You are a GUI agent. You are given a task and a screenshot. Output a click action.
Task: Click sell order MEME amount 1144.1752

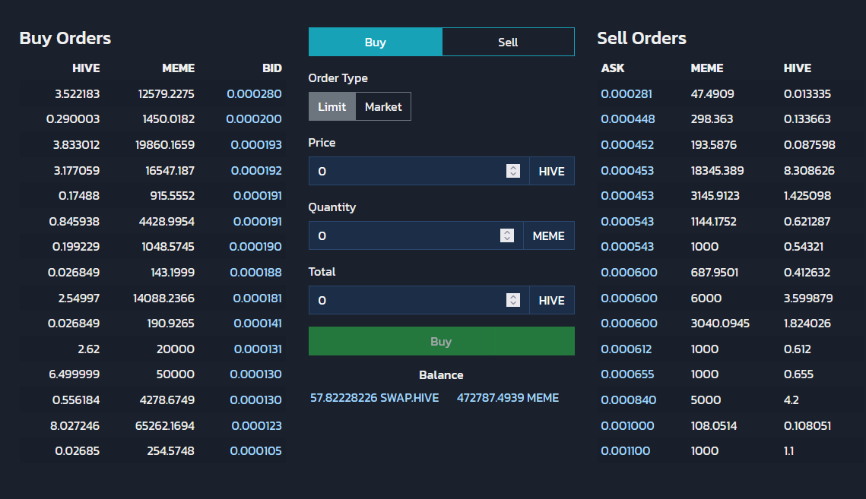tap(714, 221)
